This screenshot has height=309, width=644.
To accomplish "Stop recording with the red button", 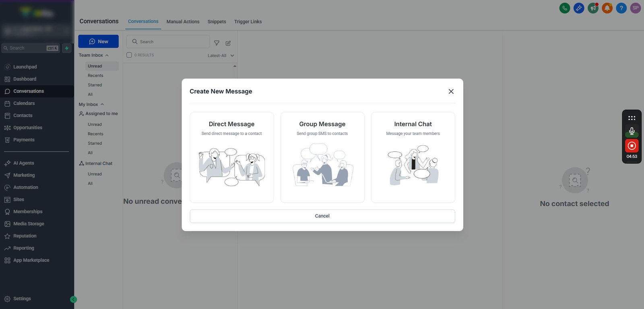I will click(x=632, y=145).
